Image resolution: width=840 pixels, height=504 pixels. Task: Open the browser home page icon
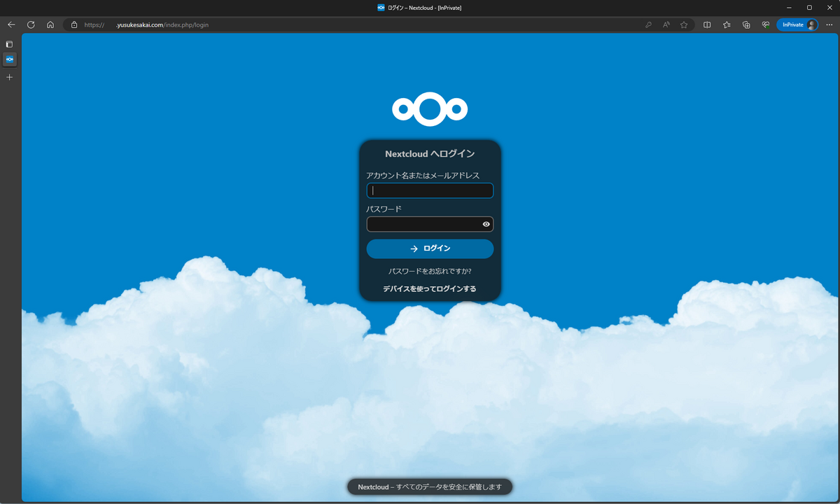tap(50, 24)
